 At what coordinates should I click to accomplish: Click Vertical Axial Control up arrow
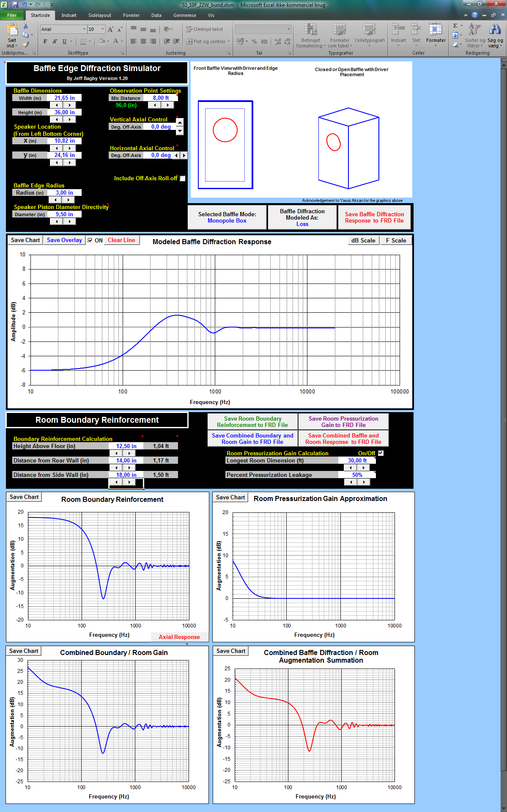tap(180, 122)
